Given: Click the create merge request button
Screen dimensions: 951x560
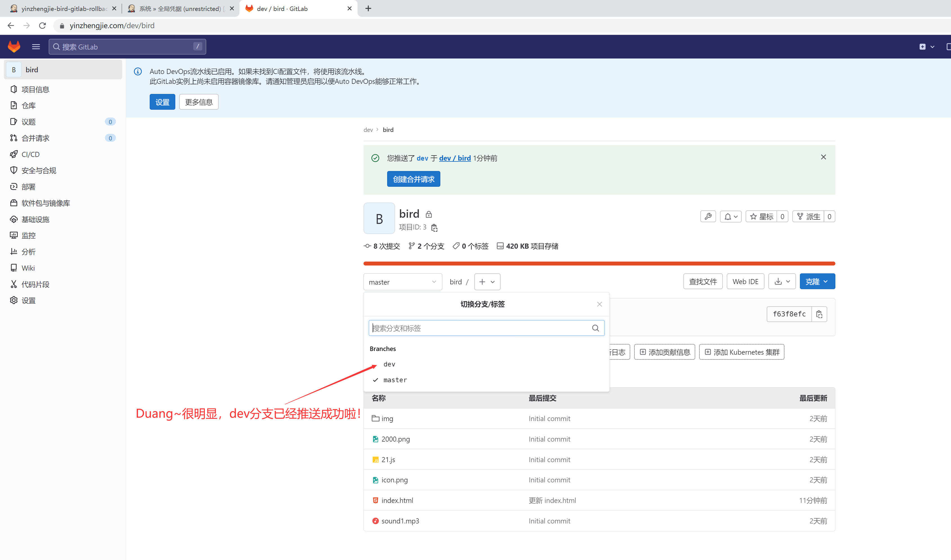Looking at the screenshot, I should click(x=413, y=179).
